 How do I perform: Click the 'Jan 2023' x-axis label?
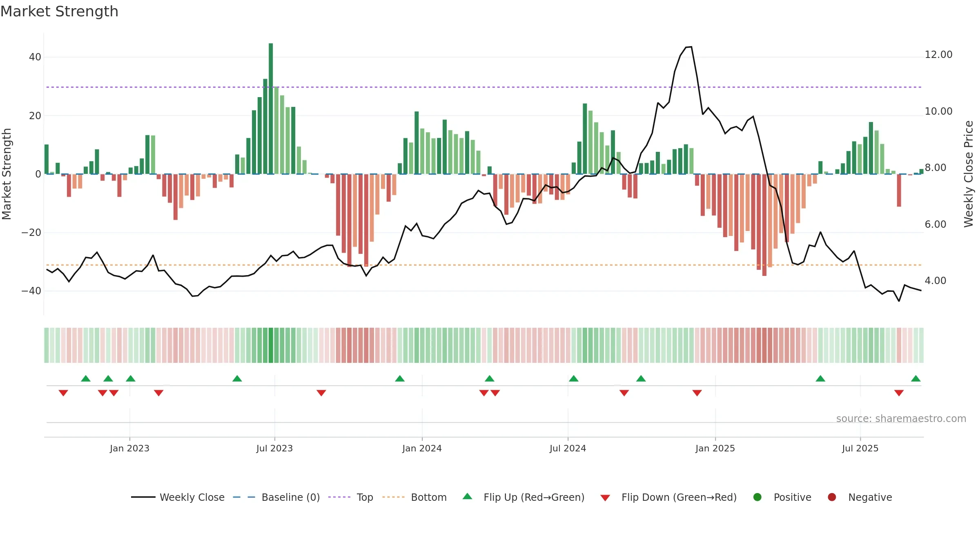click(129, 448)
